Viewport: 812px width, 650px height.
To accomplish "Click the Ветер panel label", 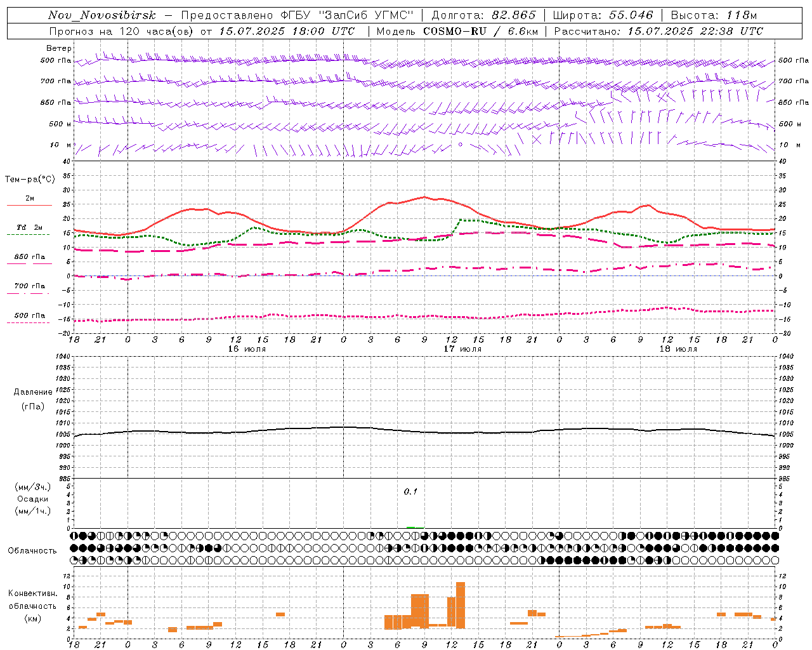I will 59,48.
